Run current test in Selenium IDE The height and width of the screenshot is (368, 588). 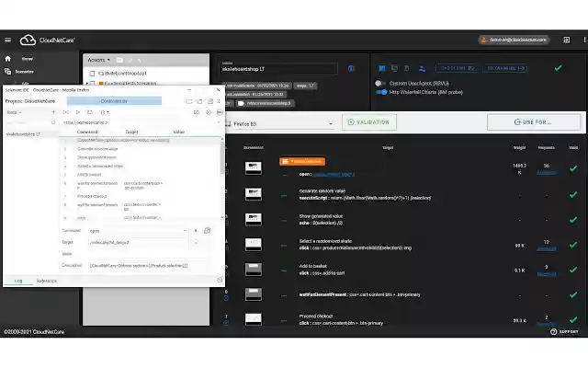point(78,112)
